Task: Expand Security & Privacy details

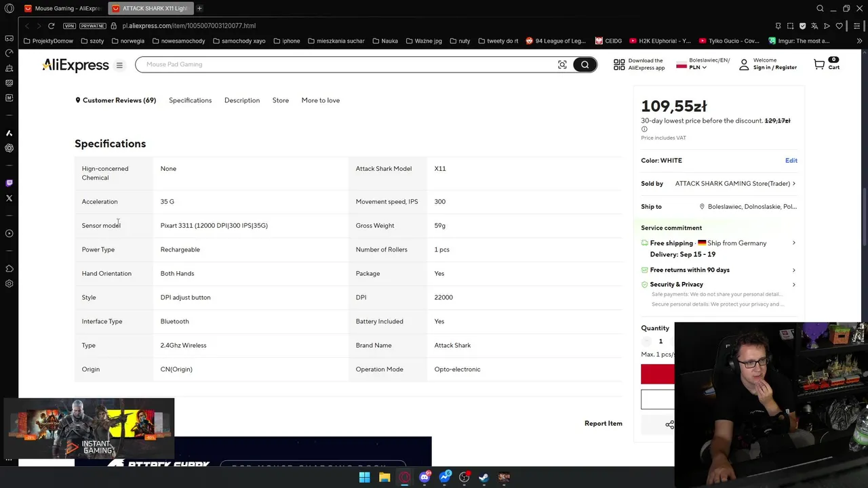Action: (x=794, y=285)
